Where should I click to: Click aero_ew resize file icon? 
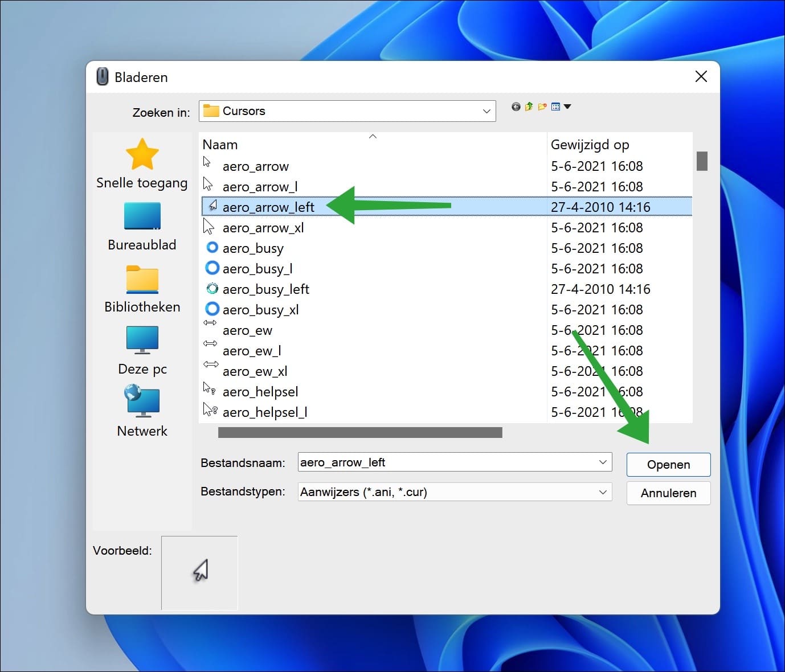[210, 323]
